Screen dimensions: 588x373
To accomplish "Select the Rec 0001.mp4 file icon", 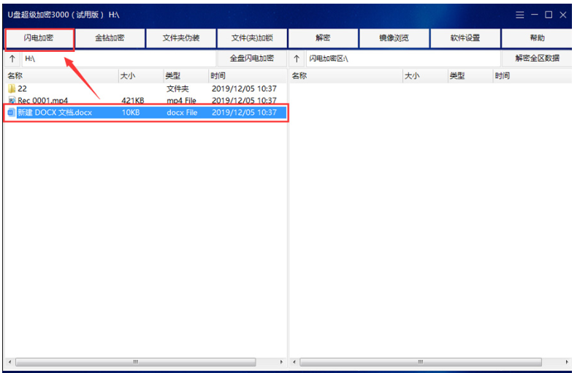I will coord(12,100).
